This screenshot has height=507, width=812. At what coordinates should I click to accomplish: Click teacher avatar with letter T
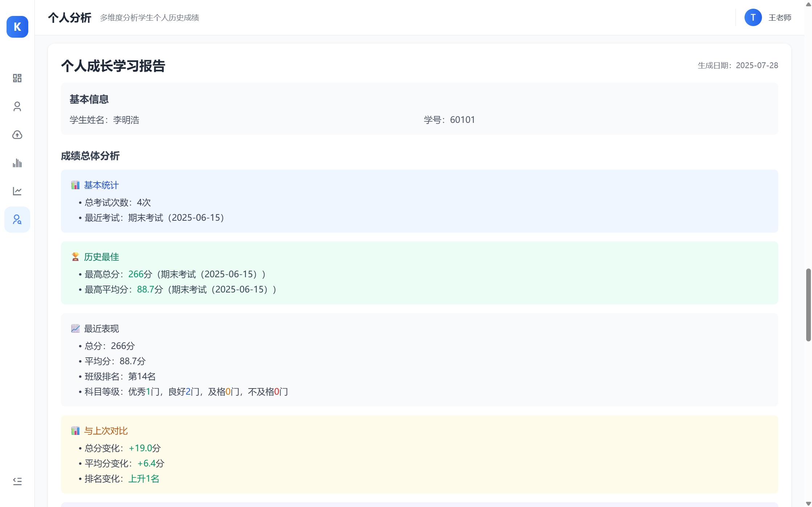pos(753,17)
